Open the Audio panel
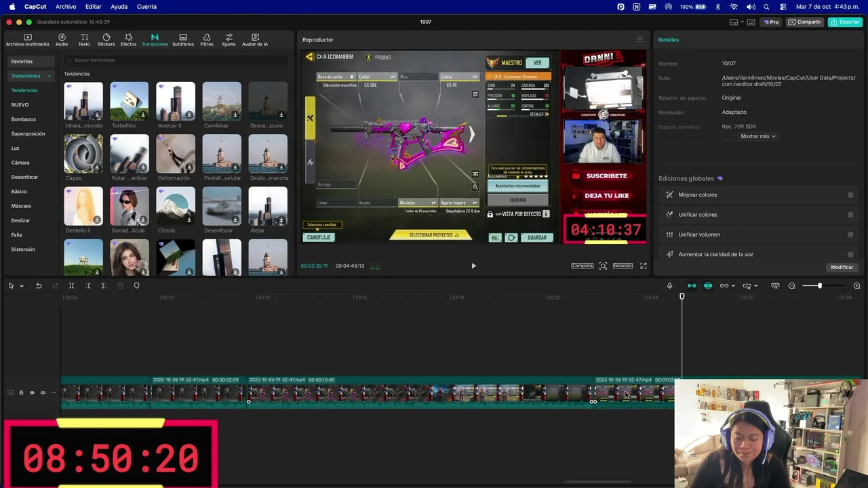 (62, 40)
